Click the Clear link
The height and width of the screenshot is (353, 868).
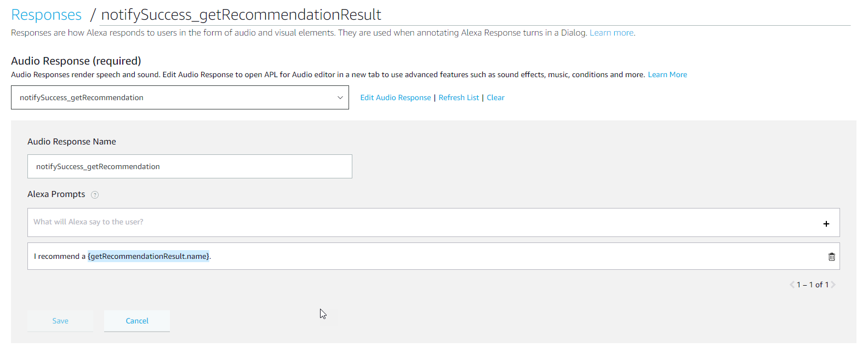[495, 98]
